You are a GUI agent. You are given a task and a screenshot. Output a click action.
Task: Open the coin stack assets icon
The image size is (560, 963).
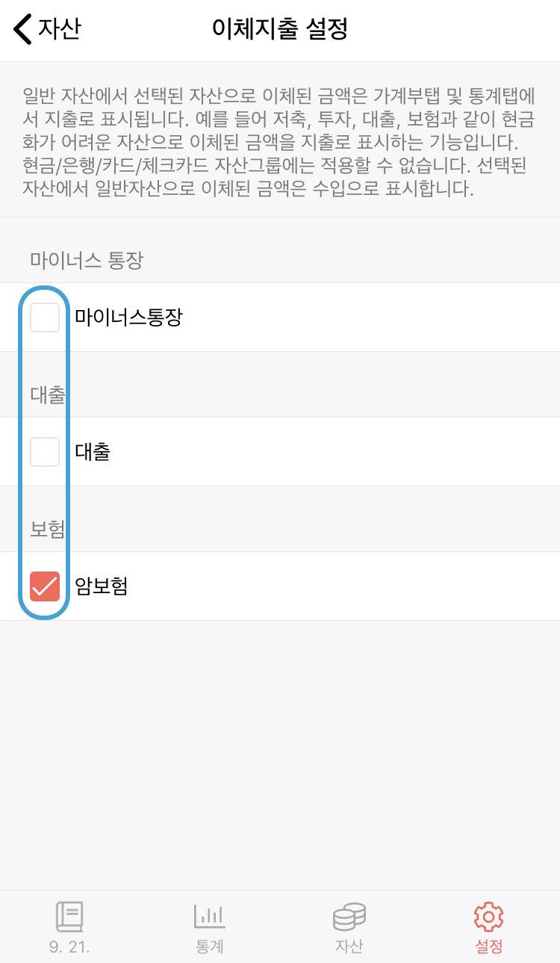pyautogui.click(x=349, y=916)
